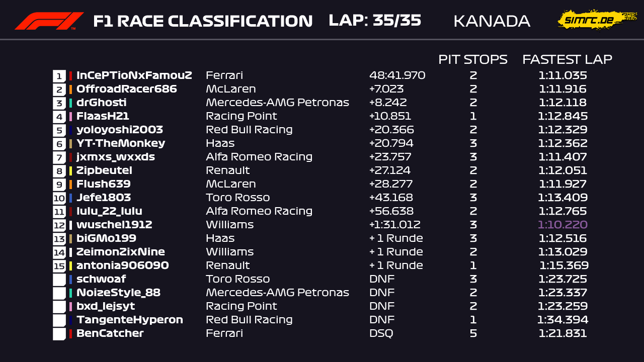Click the F1 logo

coord(49,21)
